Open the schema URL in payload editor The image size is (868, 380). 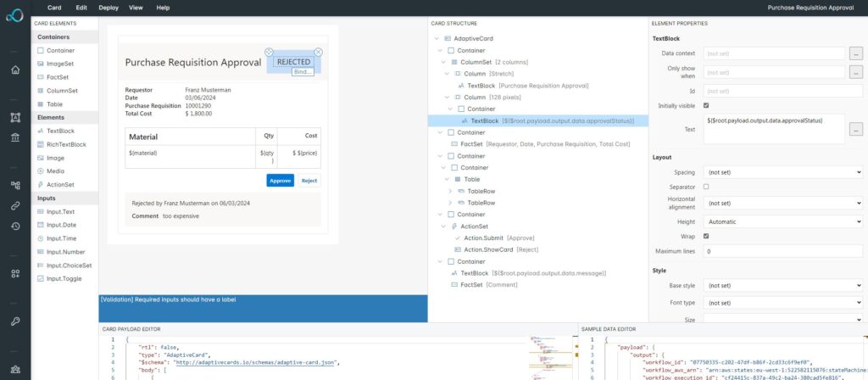pos(255,363)
